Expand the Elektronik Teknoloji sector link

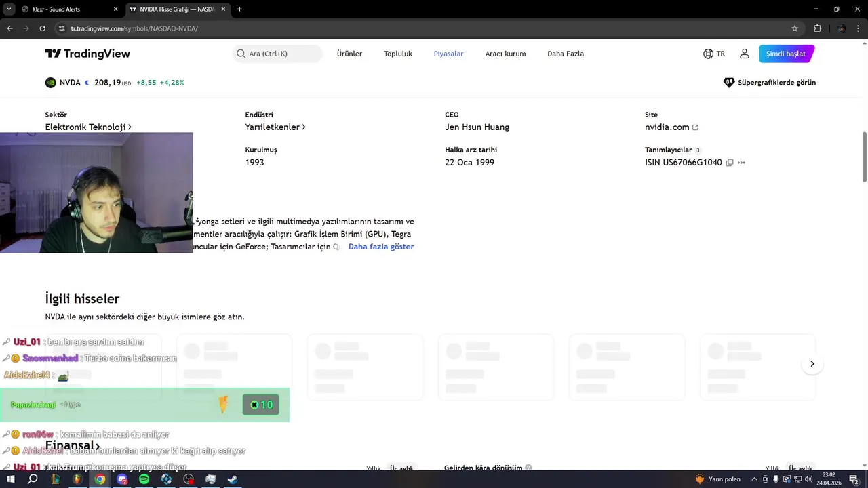(x=88, y=127)
